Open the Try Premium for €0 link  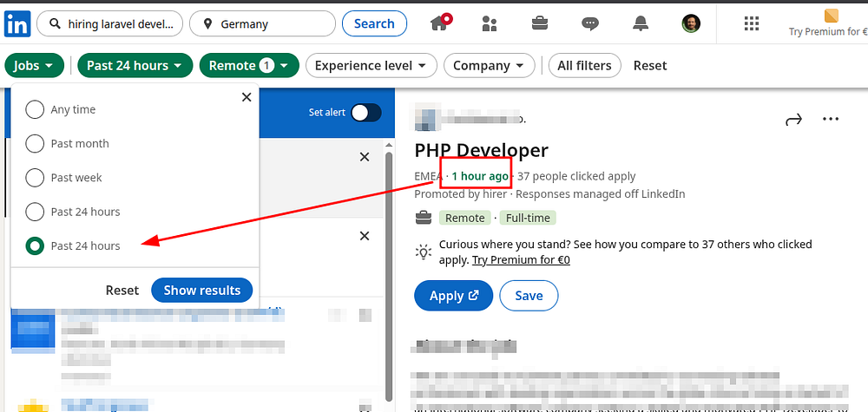pos(521,260)
